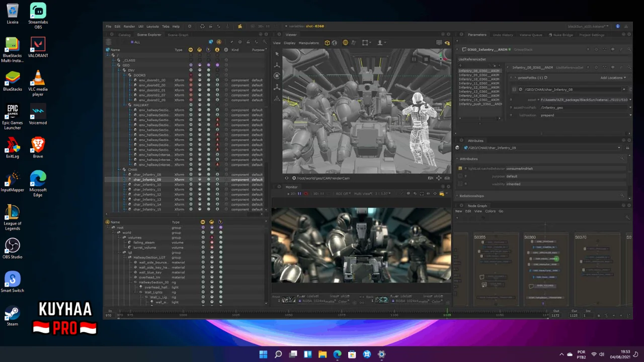Image resolution: width=644 pixels, height=362 pixels.
Task: Select the translate manipulator tool in viewer
Action: tap(277, 65)
